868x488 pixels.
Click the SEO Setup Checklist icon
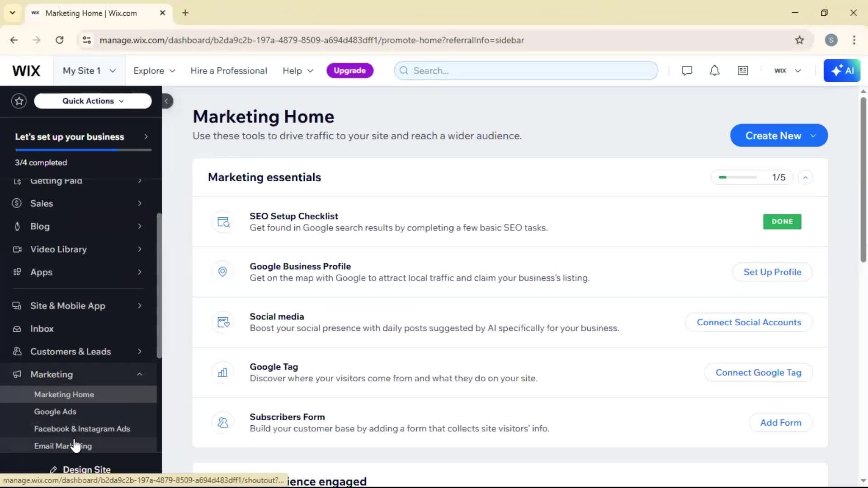click(x=223, y=222)
